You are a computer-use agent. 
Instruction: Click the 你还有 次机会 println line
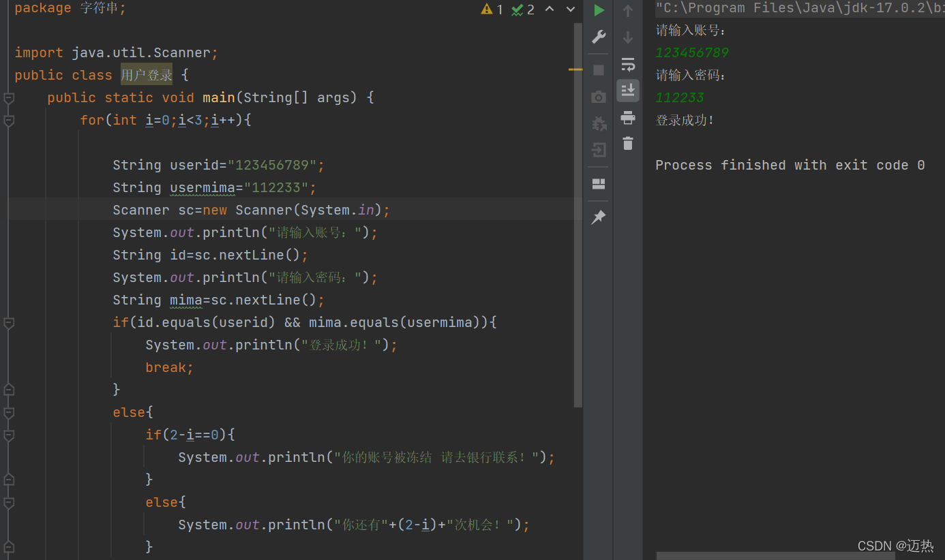click(x=355, y=525)
